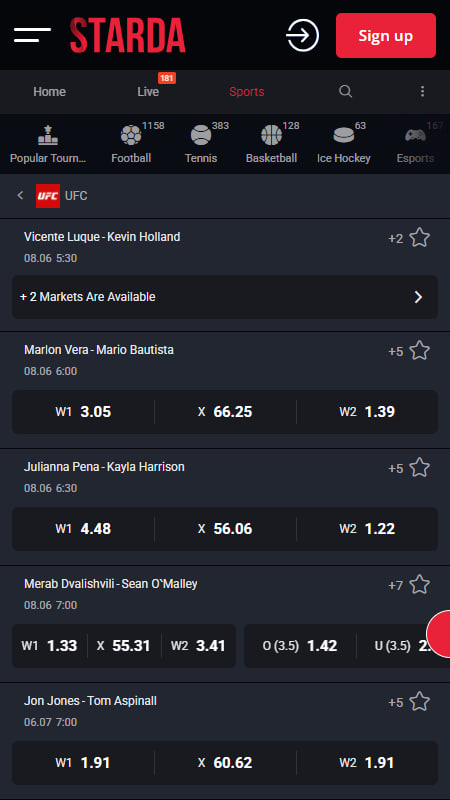Bet W2 1.22 on Kayla Harrison

[x=367, y=529]
